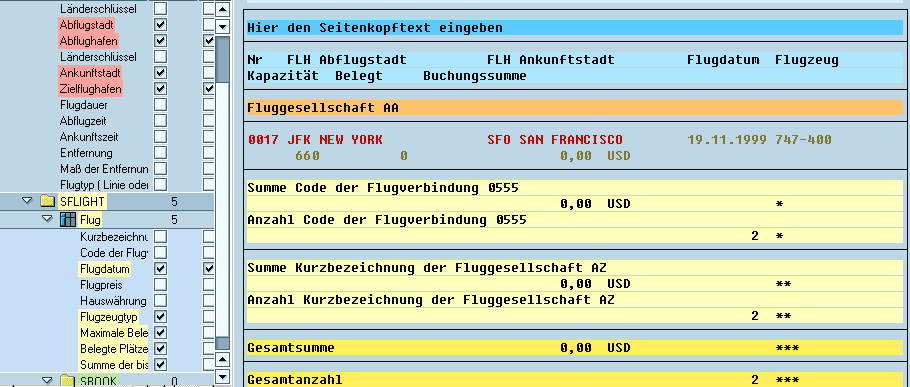Toggle the Zielflughafen selection-field checkbox beside scrollbar
Screen dimensions: 910x387
[209, 89]
